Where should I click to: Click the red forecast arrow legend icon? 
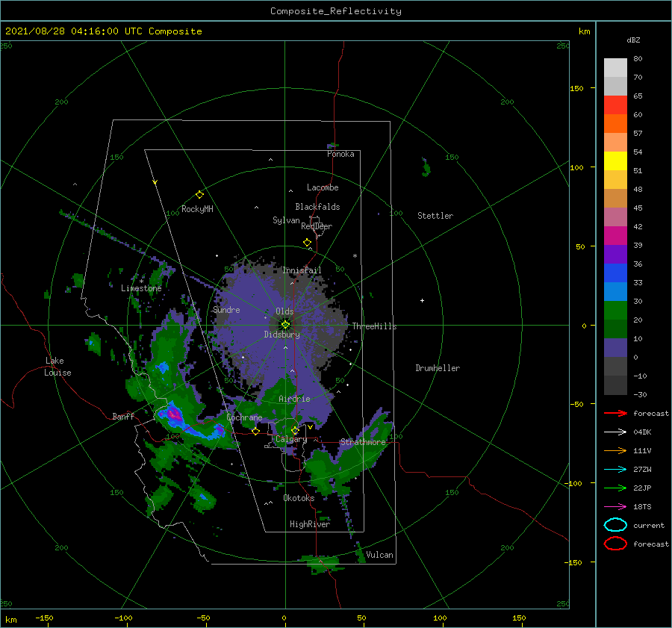tap(615, 413)
